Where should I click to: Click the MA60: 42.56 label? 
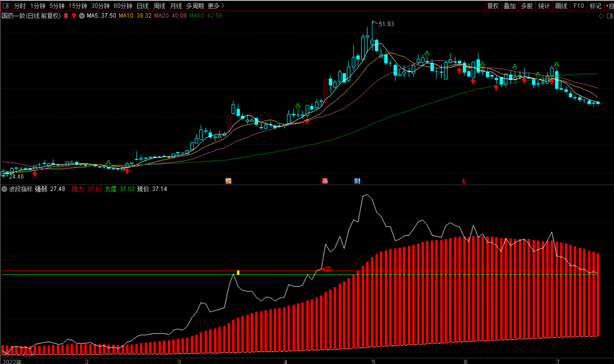[x=206, y=16]
